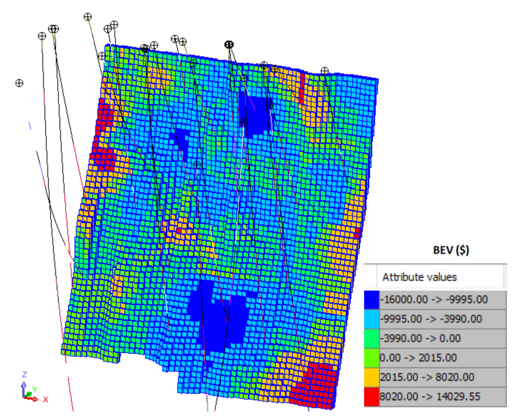Viewport: 518px width, 420px height.
Task: Select the topmost drillhole collar marker
Action: 88,17
